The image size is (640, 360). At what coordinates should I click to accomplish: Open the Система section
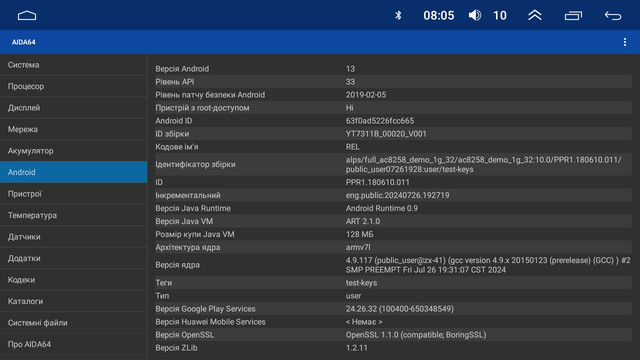point(73,65)
